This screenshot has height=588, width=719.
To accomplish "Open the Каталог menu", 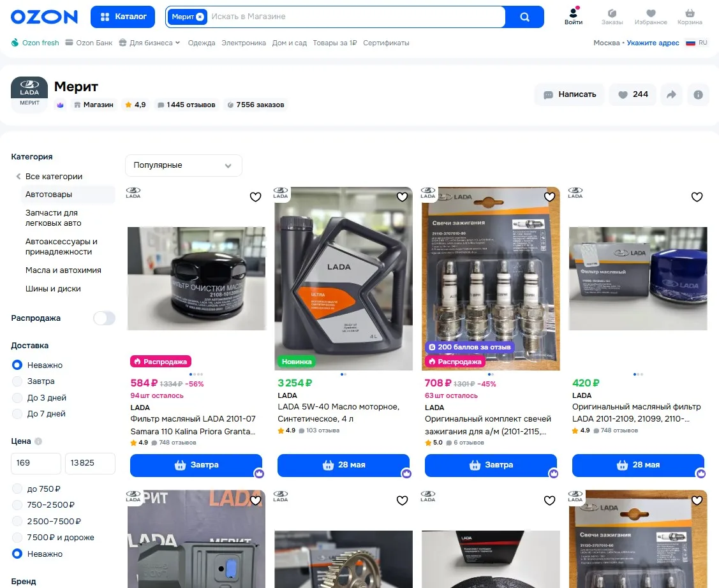I will [123, 17].
